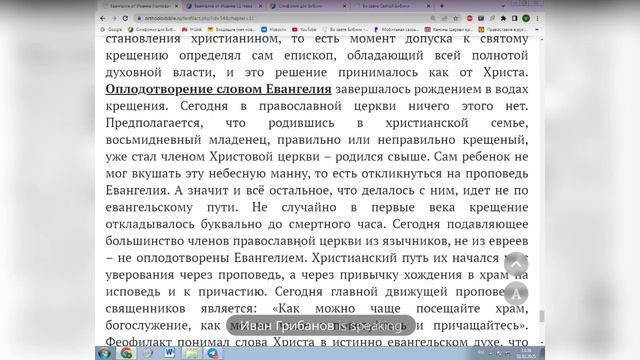The width and height of the screenshot is (640, 360).
Task: Reload the page with the refresh icon
Action: [x=125, y=18]
